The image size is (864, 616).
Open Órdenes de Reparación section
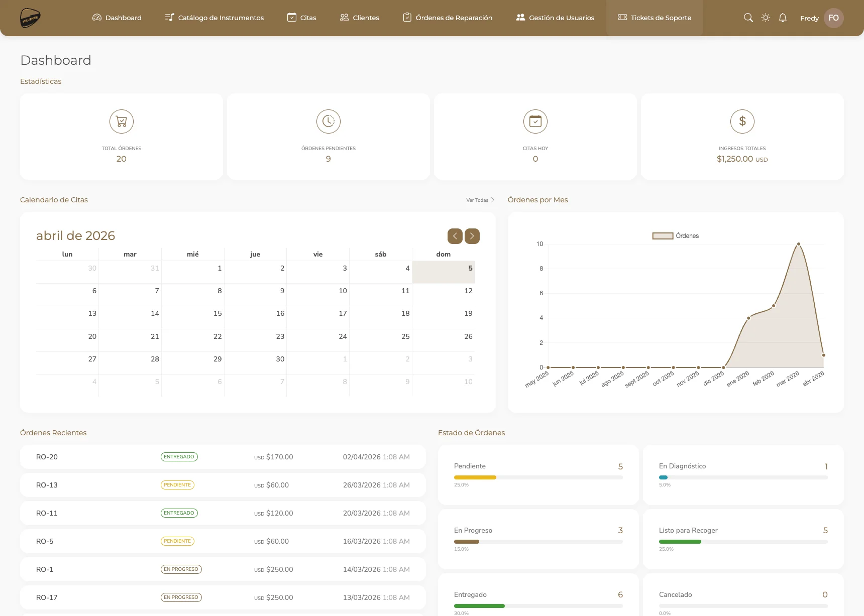click(447, 18)
